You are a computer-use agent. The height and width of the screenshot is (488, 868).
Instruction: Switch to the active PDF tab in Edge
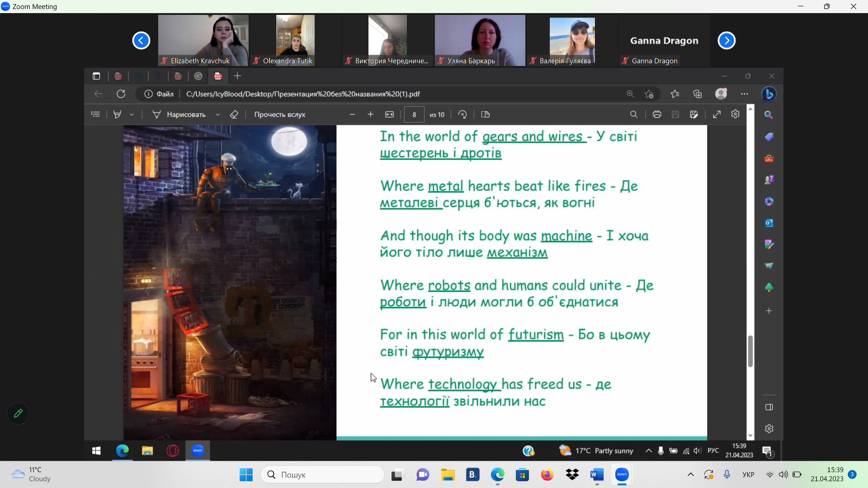[x=218, y=76]
